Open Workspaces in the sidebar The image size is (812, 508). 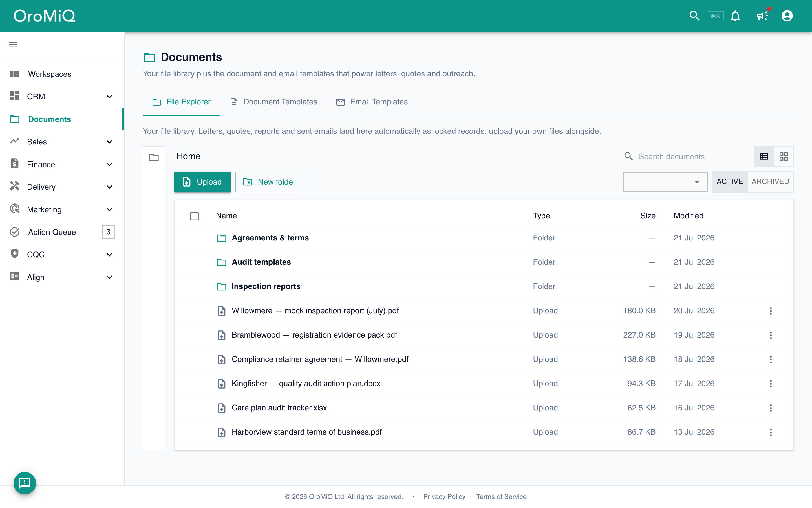coord(62,74)
